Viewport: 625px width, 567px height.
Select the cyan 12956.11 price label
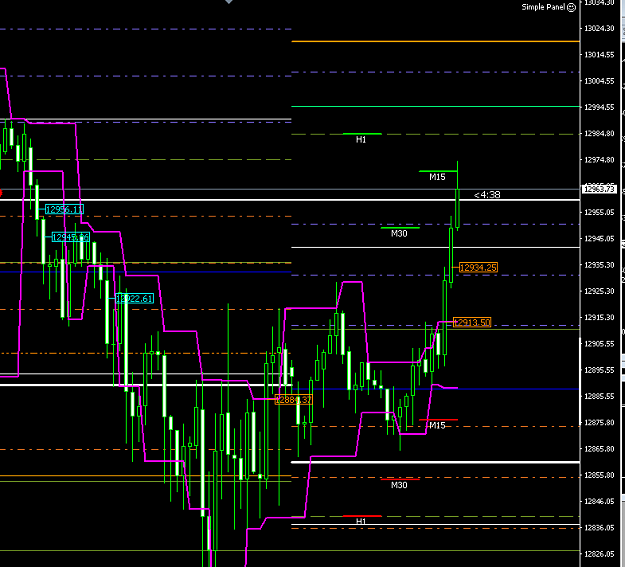click(64, 209)
